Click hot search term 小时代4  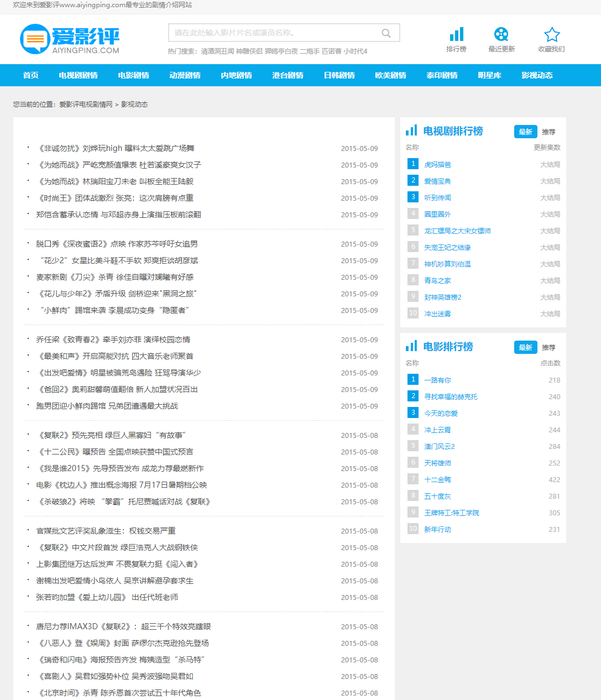pyautogui.click(x=356, y=51)
